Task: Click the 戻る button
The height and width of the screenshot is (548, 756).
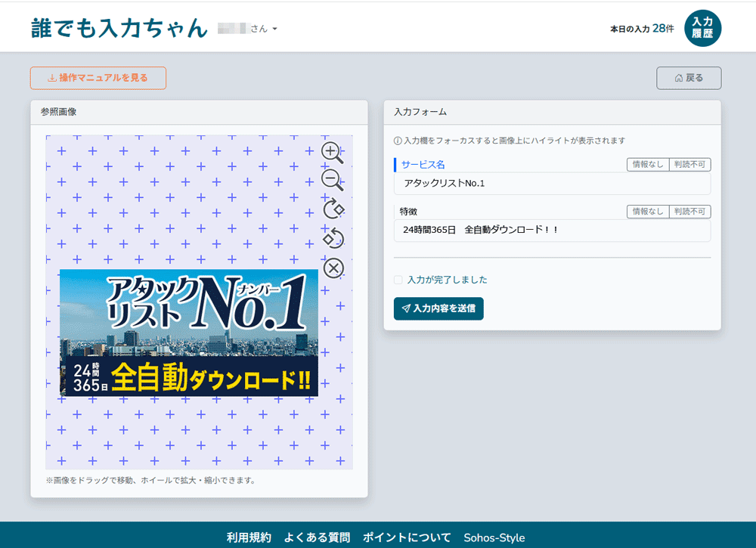Action: pos(689,78)
